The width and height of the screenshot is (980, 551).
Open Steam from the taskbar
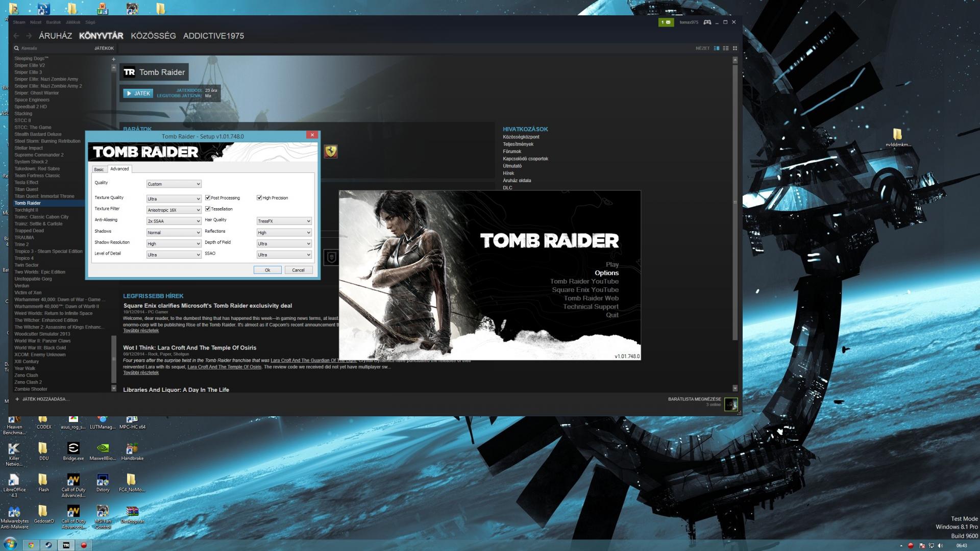(x=49, y=545)
